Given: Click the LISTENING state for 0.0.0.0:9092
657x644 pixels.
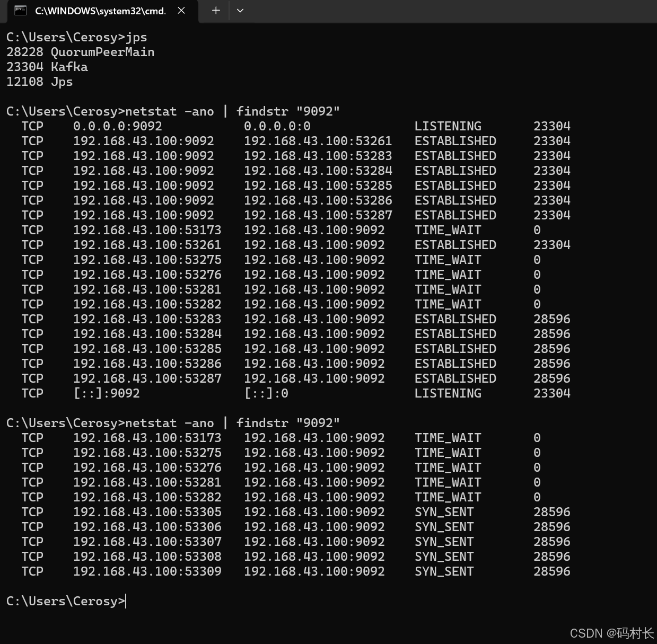Looking at the screenshot, I should pyautogui.click(x=448, y=126).
